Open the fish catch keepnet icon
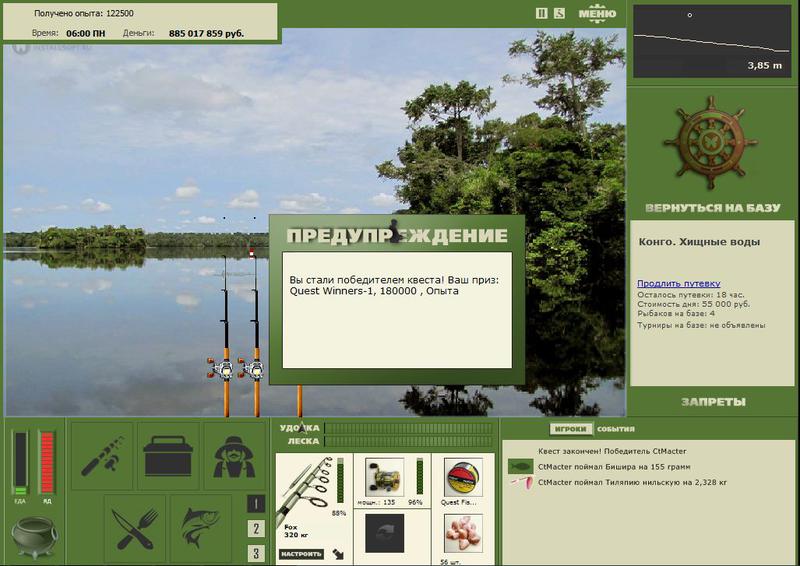 (201, 528)
